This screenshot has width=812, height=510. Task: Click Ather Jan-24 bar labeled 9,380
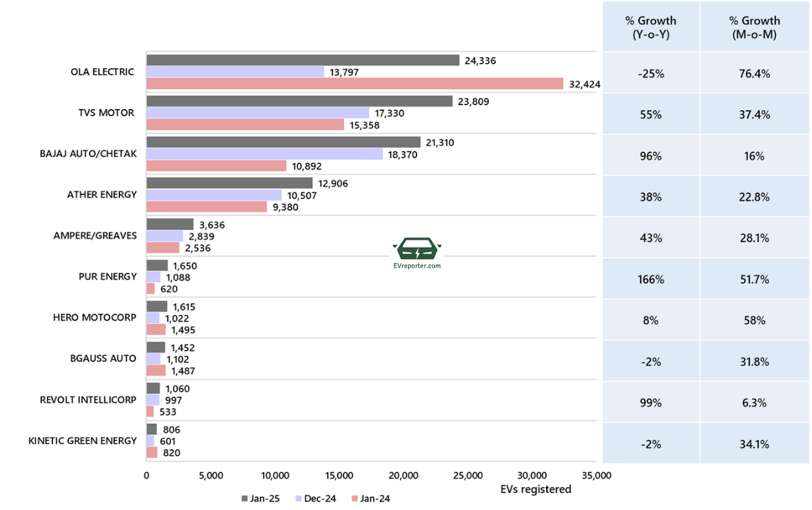[x=207, y=206]
